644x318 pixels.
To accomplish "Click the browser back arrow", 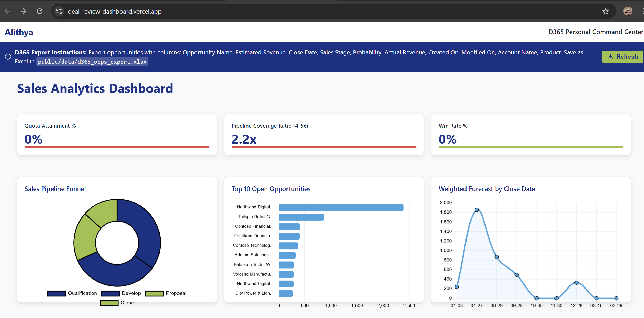I will tap(7, 11).
